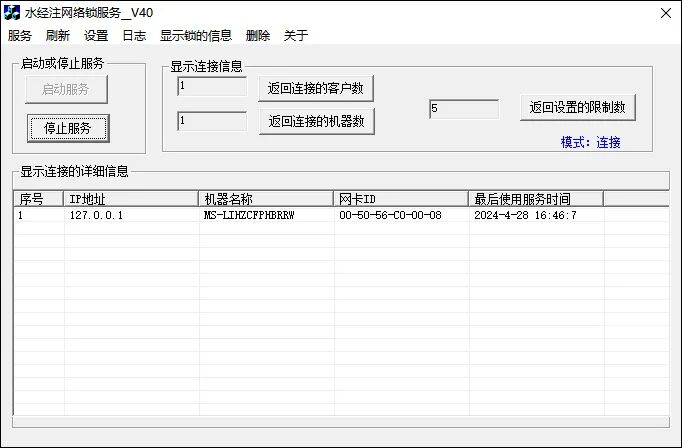Open the 显示锁的信息 menu
The width and height of the screenshot is (682, 448).
pos(196,36)
